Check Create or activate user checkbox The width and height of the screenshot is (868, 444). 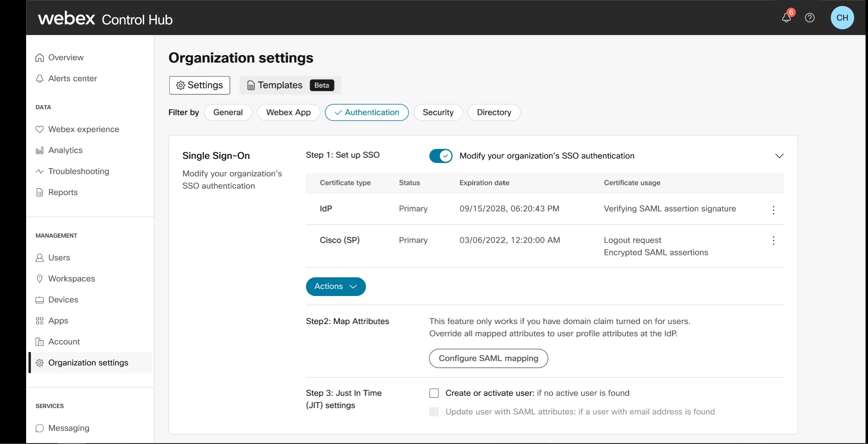click(x=434, y=393)
